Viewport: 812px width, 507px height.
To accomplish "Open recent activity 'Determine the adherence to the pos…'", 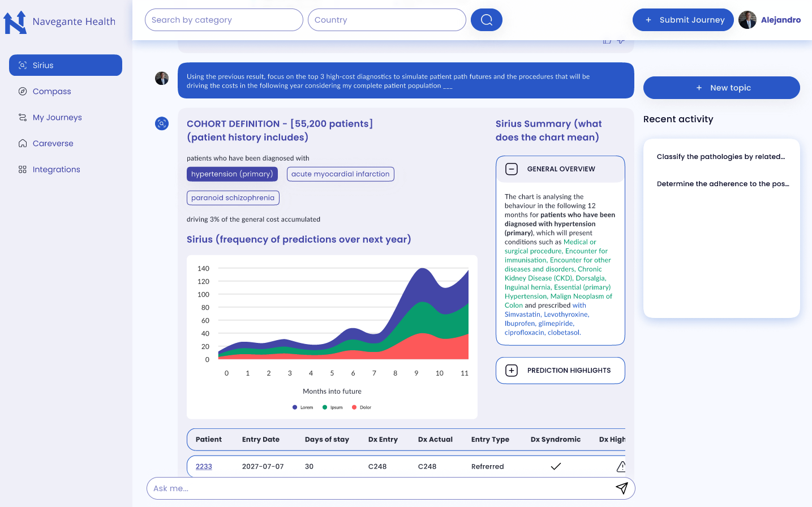I will pos(723,184).
